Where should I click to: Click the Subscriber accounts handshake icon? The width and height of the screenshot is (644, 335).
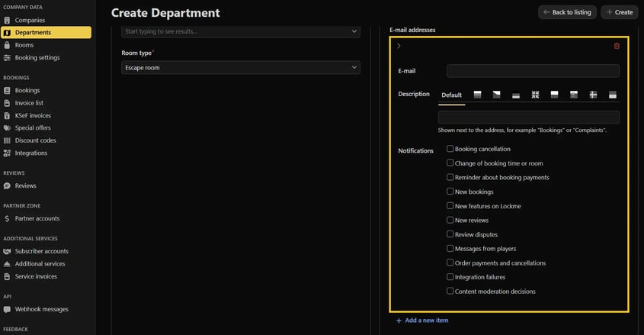pos(7,251)
